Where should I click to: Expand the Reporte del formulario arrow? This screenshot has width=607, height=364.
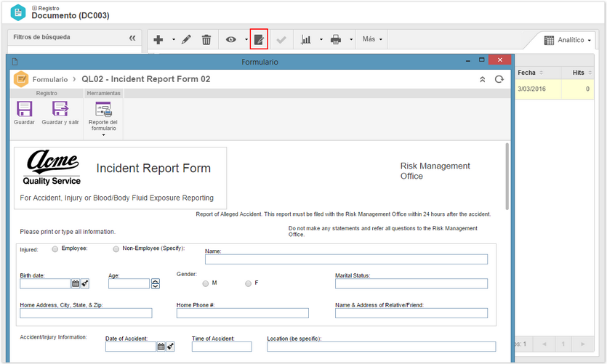[103, 135]
